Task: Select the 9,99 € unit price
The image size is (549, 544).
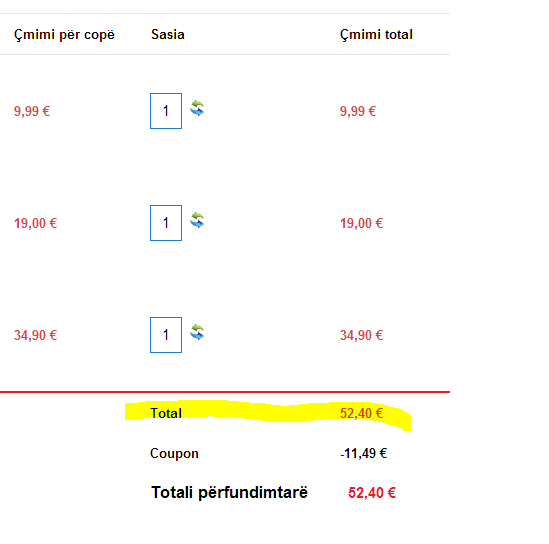Action: tap(32, 111)
